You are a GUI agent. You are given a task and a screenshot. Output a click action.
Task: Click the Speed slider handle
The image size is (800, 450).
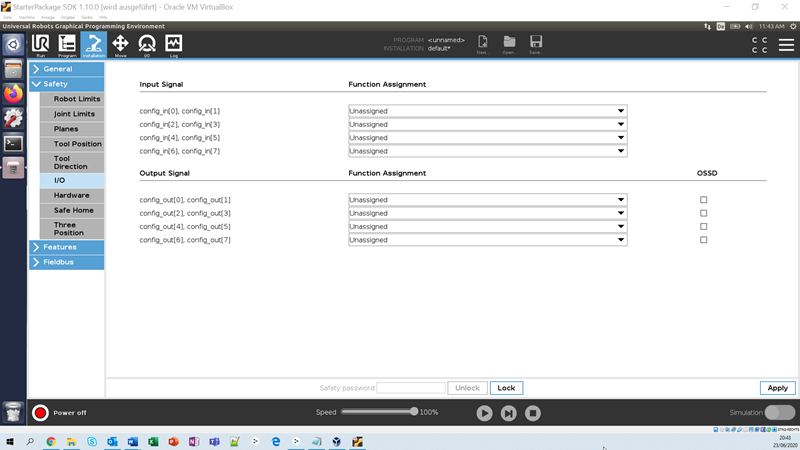point(414,412)
